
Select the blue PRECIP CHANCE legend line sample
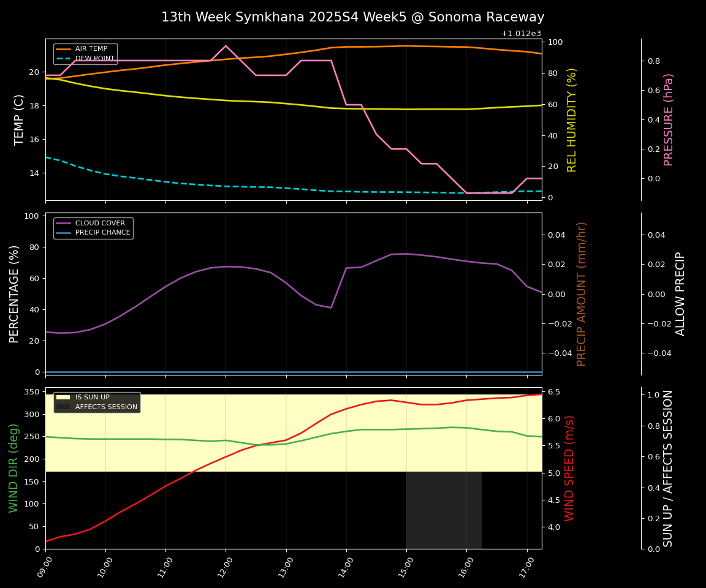64,232
